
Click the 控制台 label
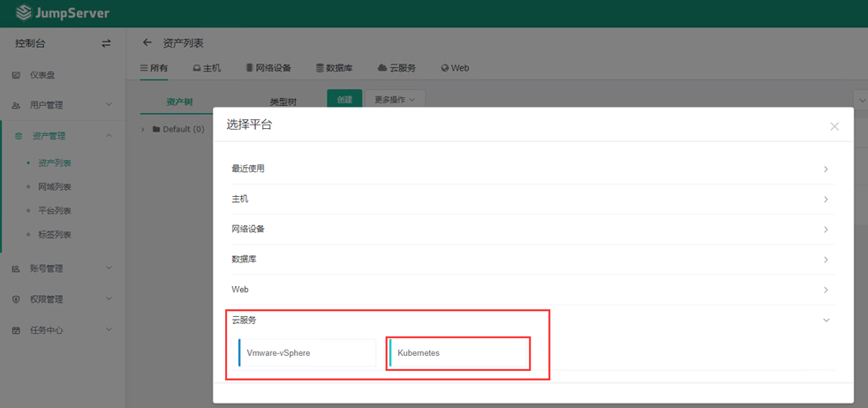pyautogui.click(x=30, y=44)
